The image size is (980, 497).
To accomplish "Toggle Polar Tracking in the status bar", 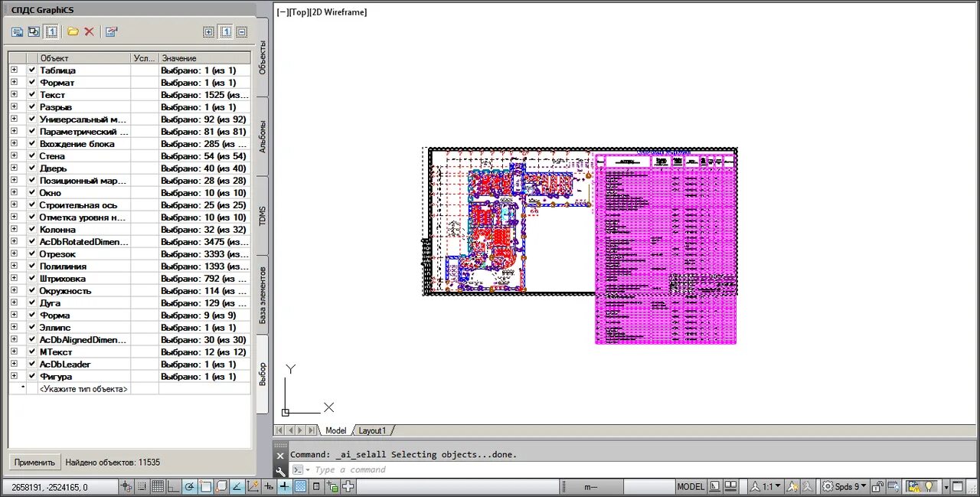I will coord(189,486).
